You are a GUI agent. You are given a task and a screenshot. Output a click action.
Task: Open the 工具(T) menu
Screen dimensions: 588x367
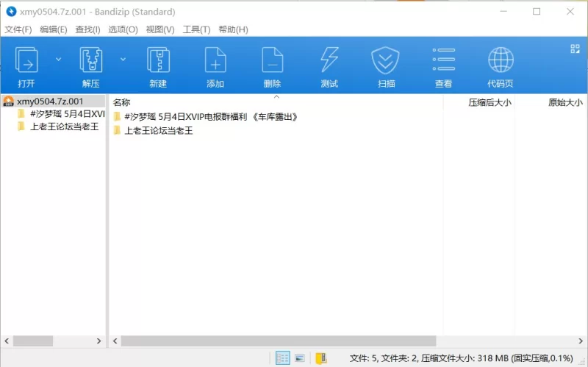point(196,29)
